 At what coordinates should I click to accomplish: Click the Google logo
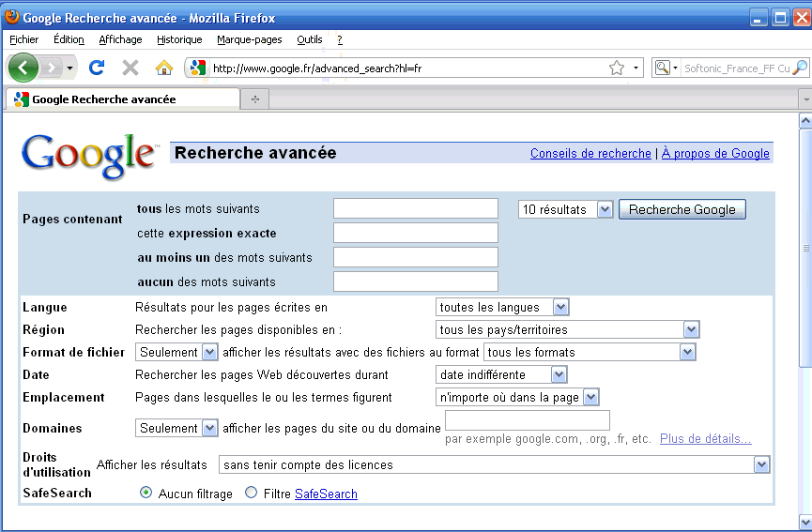(89, 156)
